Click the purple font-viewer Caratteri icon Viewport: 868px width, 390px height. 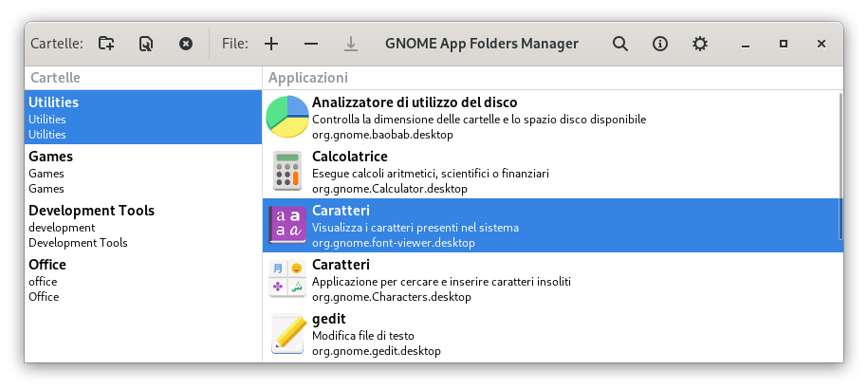point(287,225)
